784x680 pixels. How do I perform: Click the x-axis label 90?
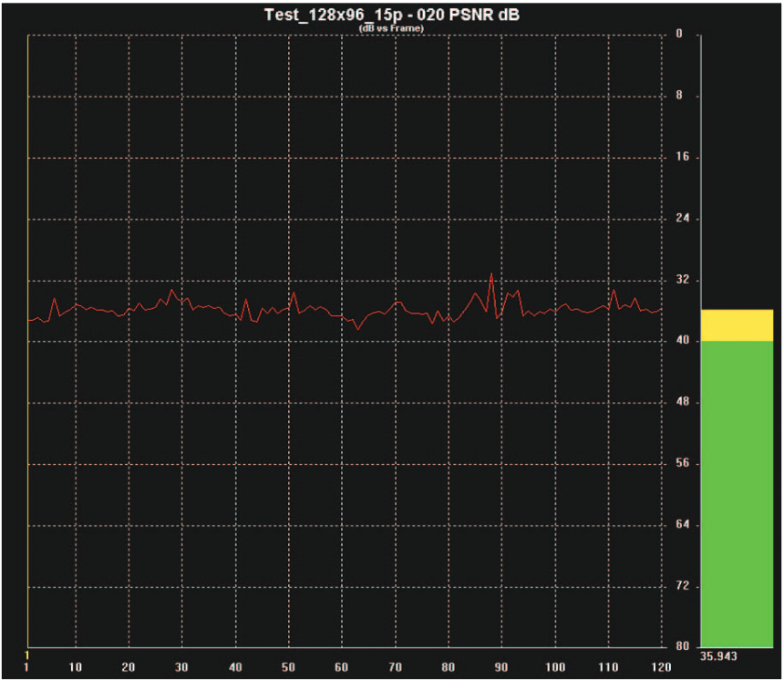pos(501,667)
